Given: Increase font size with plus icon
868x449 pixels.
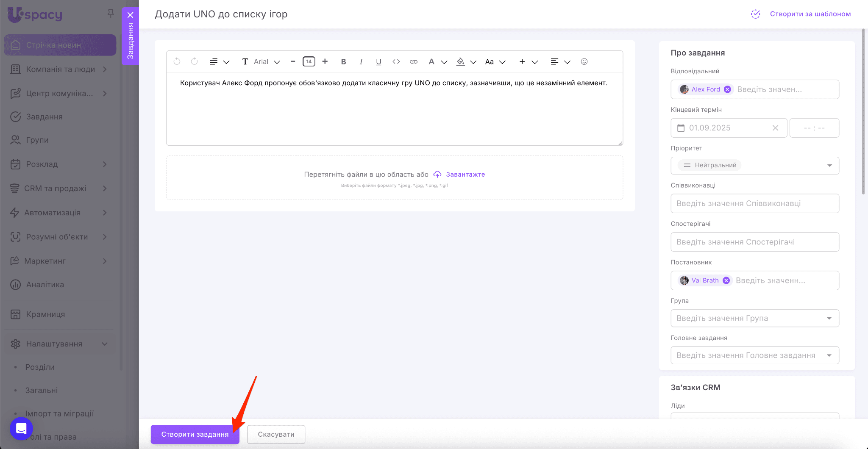Looking at the screenshot, I should point(325,61).
